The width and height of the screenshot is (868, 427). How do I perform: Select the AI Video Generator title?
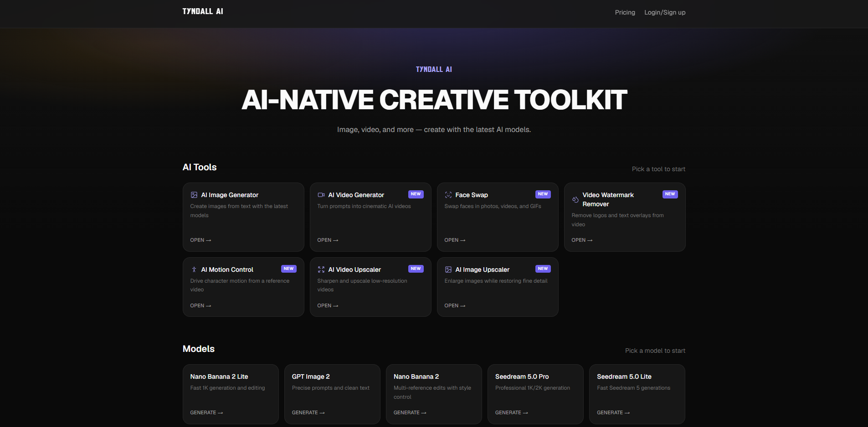tap(356, 195)
